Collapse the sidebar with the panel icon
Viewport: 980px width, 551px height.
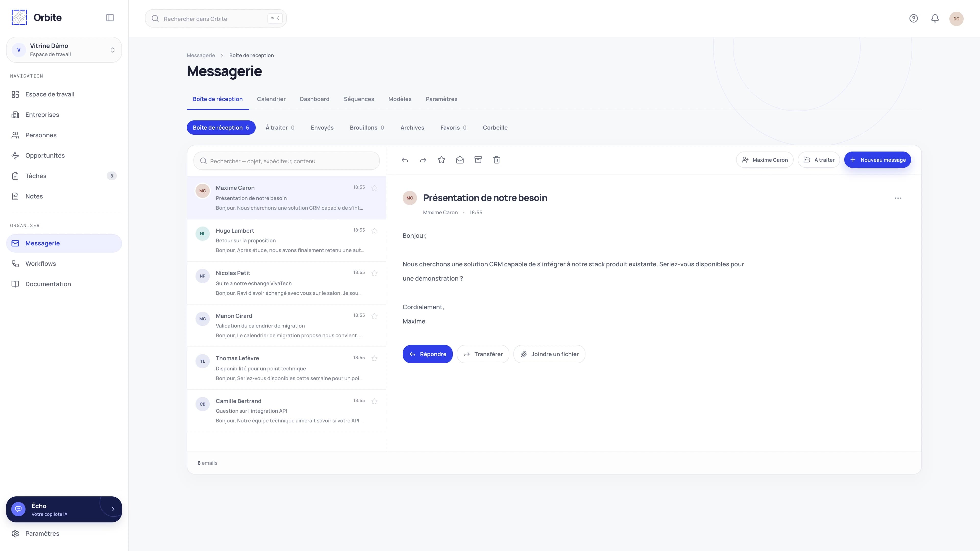point(110,18)
